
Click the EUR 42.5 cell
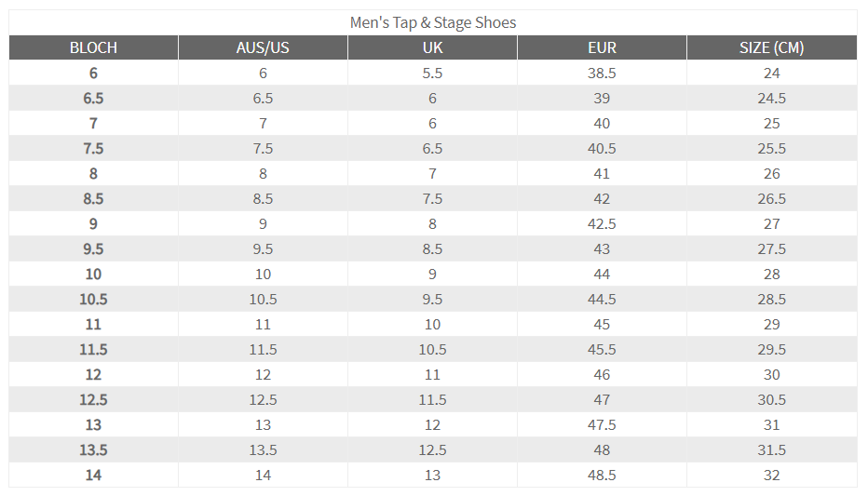pyautogui.click(x=602, y=223)
